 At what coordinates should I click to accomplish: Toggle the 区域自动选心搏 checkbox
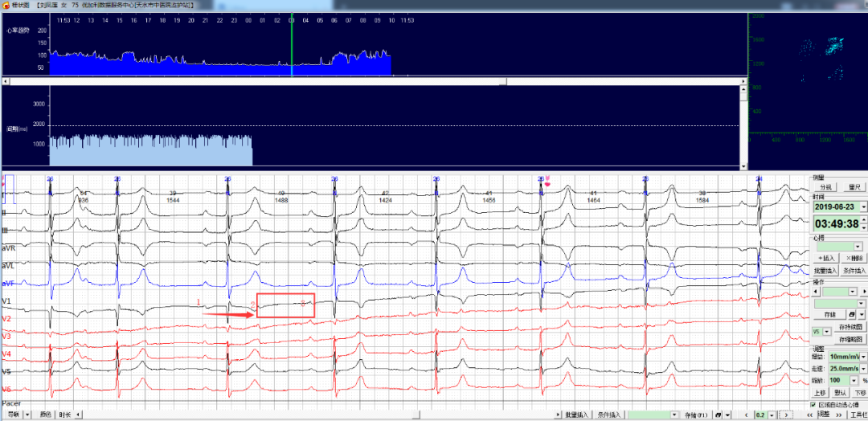point(813,404)
